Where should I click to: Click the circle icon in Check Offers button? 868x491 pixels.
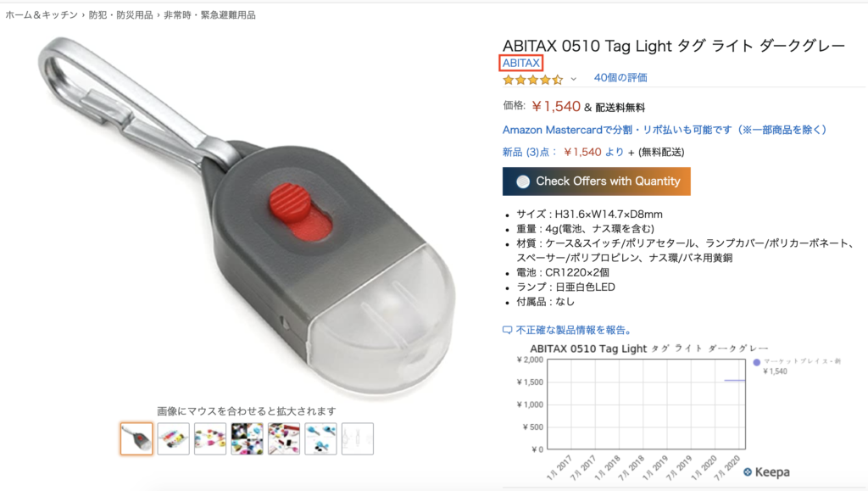pyautogui.click(x=522, y=181)
